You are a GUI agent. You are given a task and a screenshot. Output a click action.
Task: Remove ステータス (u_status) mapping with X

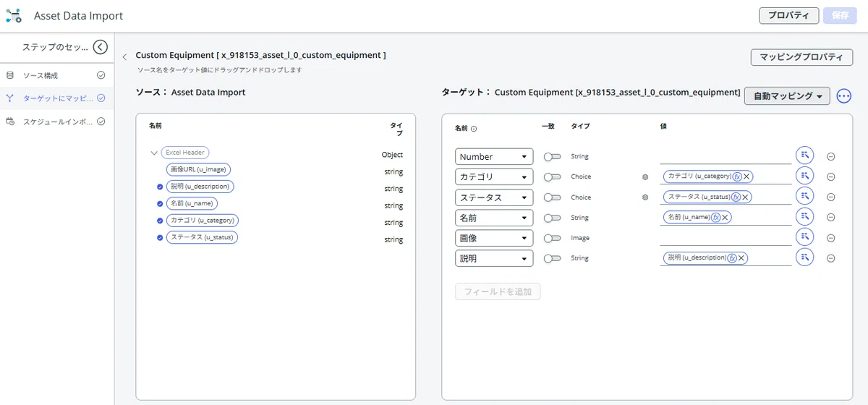746,197
